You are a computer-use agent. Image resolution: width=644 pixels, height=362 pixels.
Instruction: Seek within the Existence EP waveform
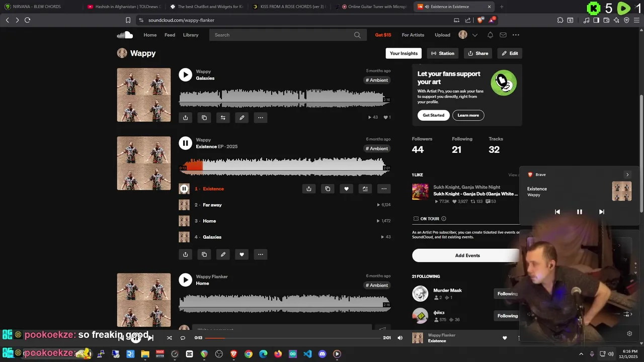[284, 166]
